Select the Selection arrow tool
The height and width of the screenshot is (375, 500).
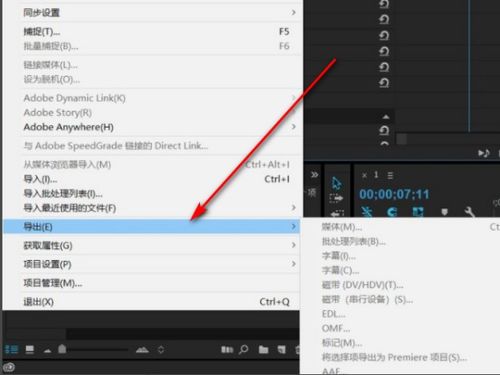click(x=336, y=183)
